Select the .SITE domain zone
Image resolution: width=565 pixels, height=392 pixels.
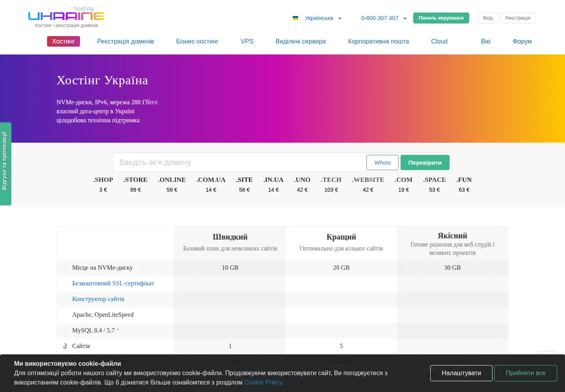coord(244,180)
